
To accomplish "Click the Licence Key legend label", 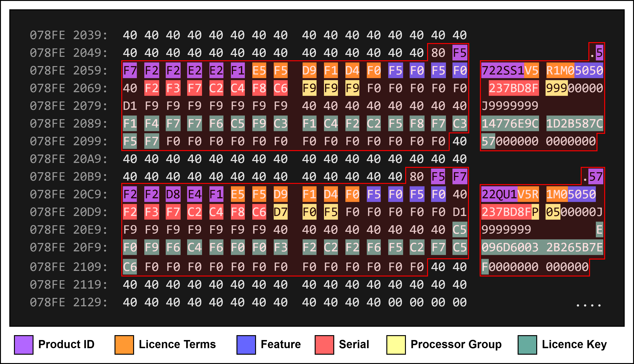I will pyautogui.click(x=574, y=344).
